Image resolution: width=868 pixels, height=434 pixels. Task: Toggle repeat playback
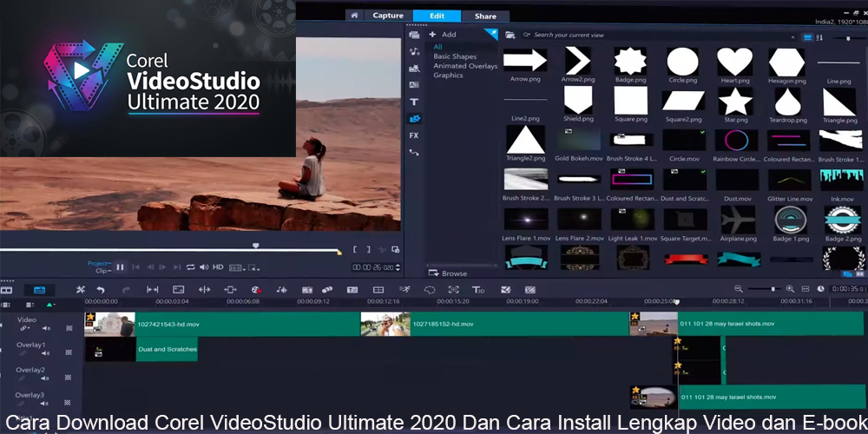pos(190,267)
